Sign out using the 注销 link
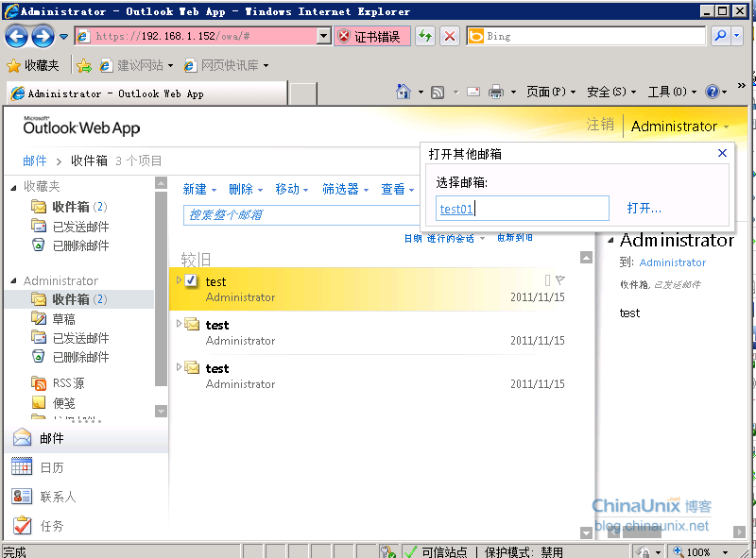Image resolution: width=756 pixels, height=558 pixels. coord(600,125)
